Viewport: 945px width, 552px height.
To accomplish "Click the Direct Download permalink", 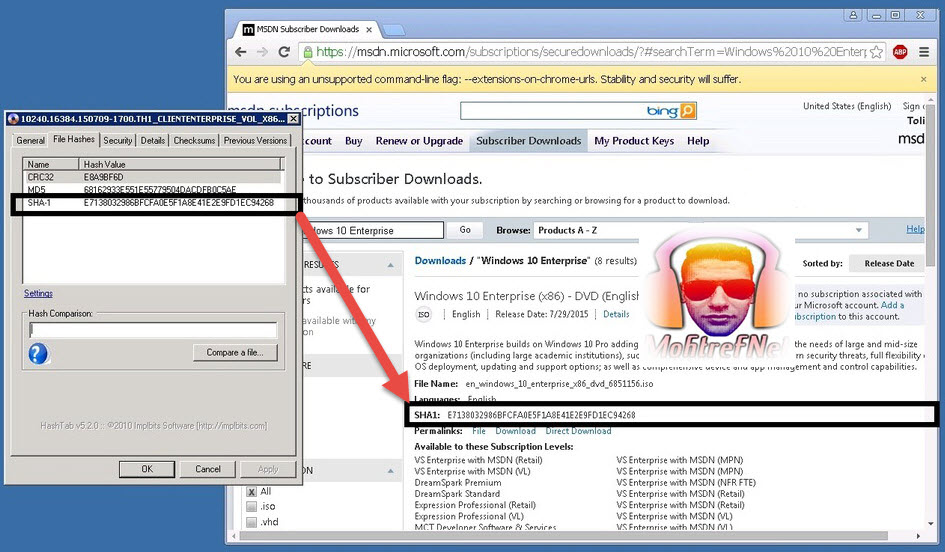I will 578,431.
